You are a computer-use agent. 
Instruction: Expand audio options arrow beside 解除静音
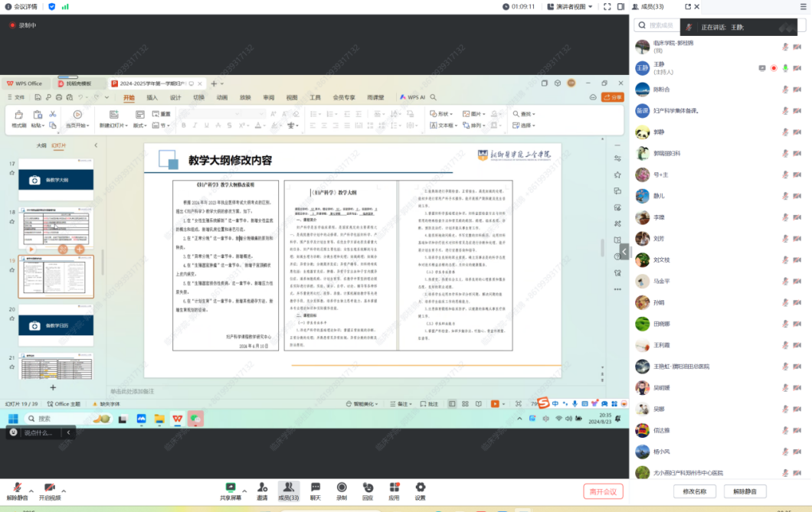click(31, 490)
